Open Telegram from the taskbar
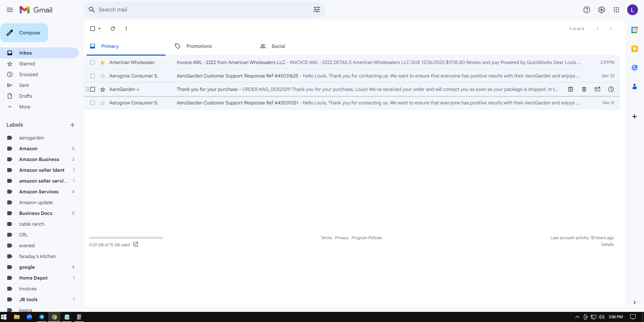Image resolution: width=644 pixels, height=322 pixels. coord(42,317)
